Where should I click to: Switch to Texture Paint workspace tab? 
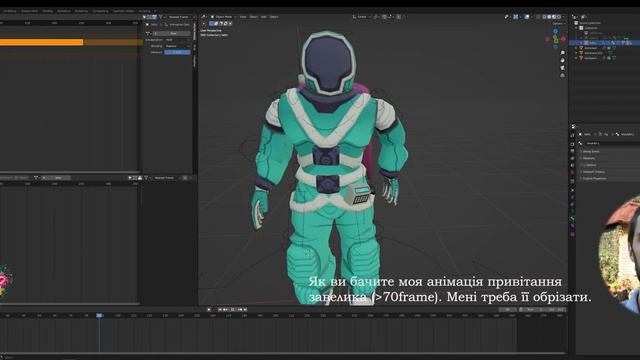coord(29,11)
